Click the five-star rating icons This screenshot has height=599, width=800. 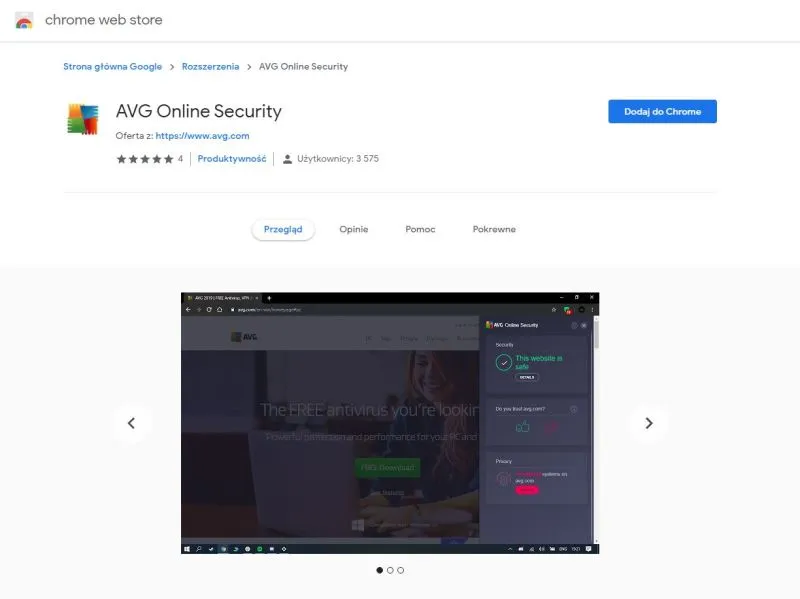pyautogui.click(x=144, y=159)
